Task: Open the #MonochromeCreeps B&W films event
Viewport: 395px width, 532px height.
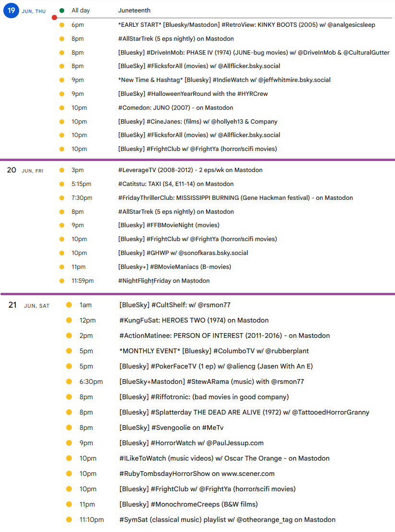Action: [x=188, y=505]
